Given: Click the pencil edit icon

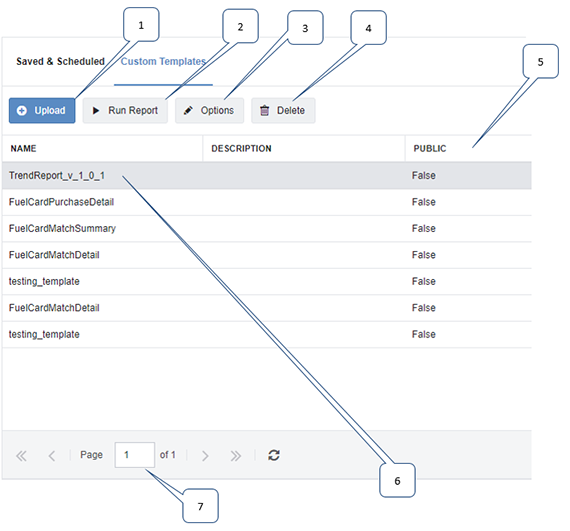Looking at the screenshot, I should (188, 110).
